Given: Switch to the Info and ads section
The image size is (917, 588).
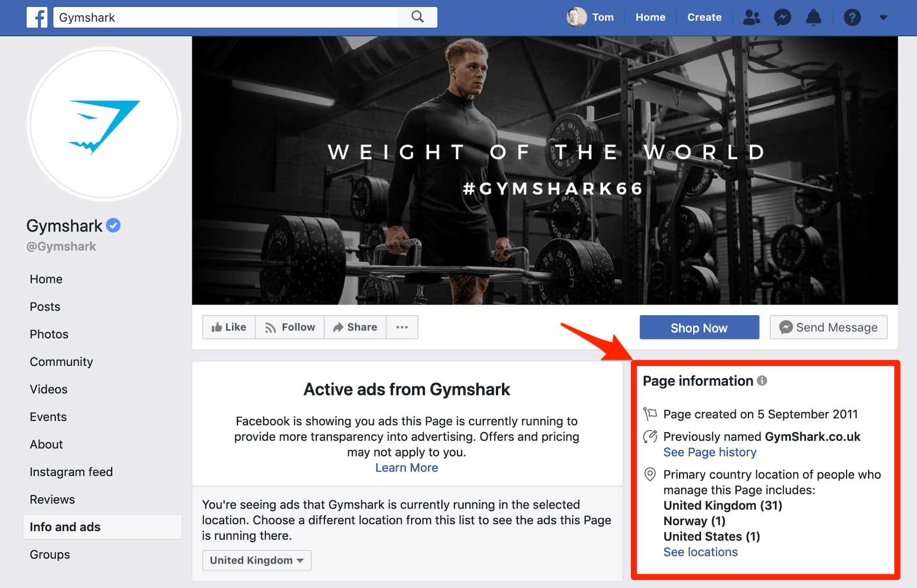Looking at the screenshot, I should 65,527.
